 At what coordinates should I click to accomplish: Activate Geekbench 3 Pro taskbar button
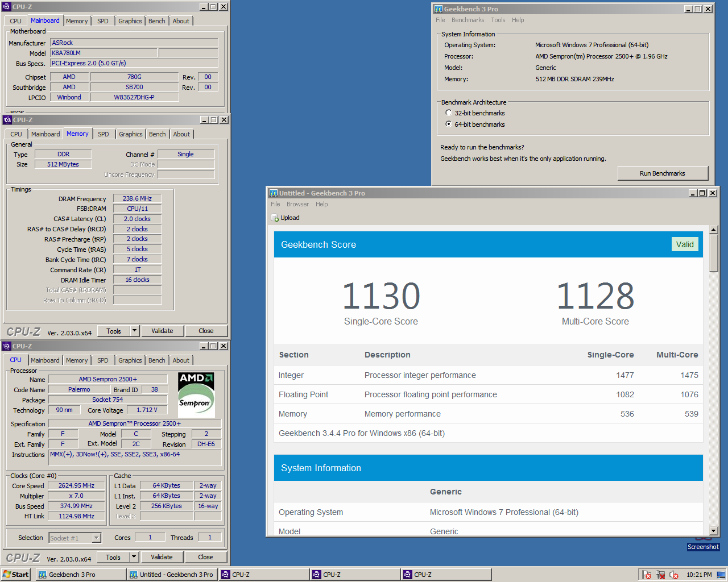coord(81,575)
